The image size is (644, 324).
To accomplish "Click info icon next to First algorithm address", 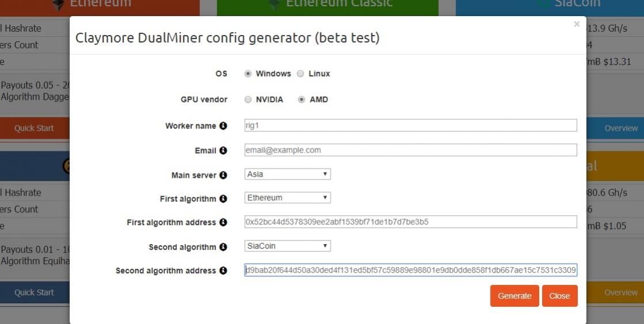I will coord(223,222).
